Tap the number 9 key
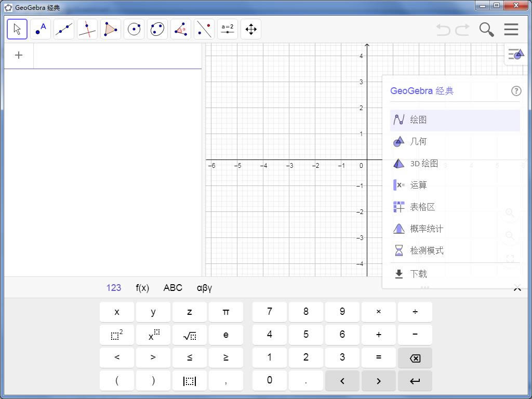Screen dimensions: 532x399 (342, 312)
